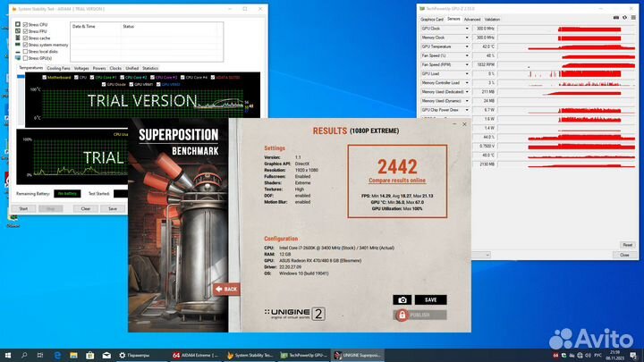Screen dimensions: 644x362
Task: Click the GPU Load history graph in GPU-Z
Action: 566,74
